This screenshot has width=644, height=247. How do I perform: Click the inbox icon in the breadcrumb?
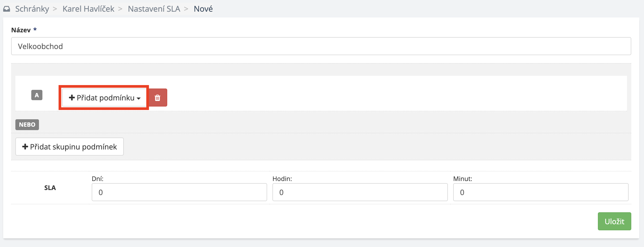(7, 9)
